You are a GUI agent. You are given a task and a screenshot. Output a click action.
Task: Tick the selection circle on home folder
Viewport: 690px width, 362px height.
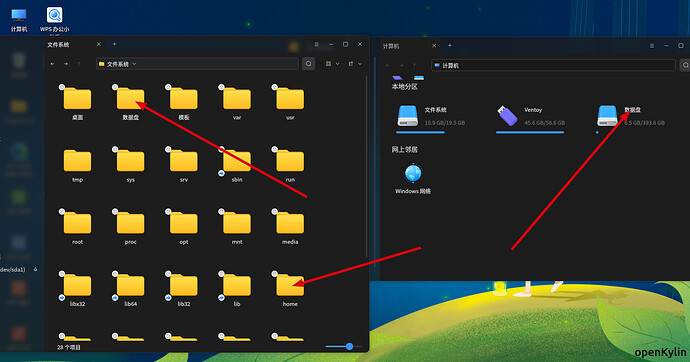coord(275,274)
